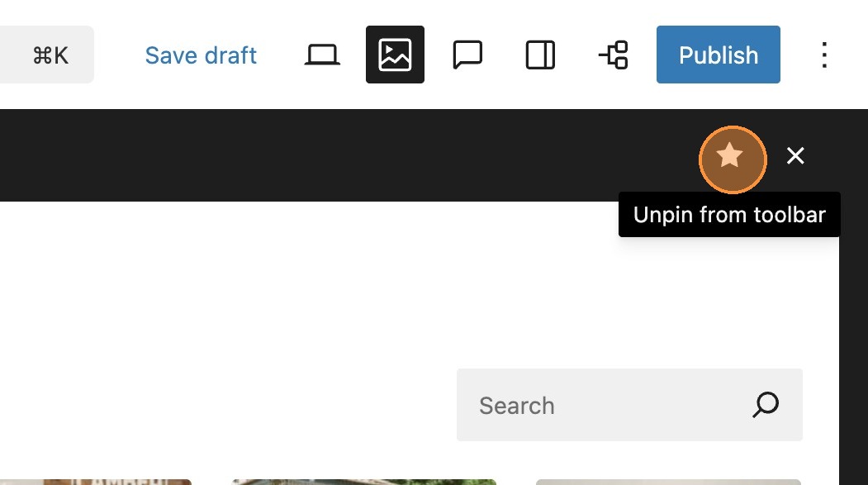The width and height of the screenshot is (868, 485).
Task: Click the workflow diagram icon beside Publish
Action: pyautogui.click(x=613, y=55)
